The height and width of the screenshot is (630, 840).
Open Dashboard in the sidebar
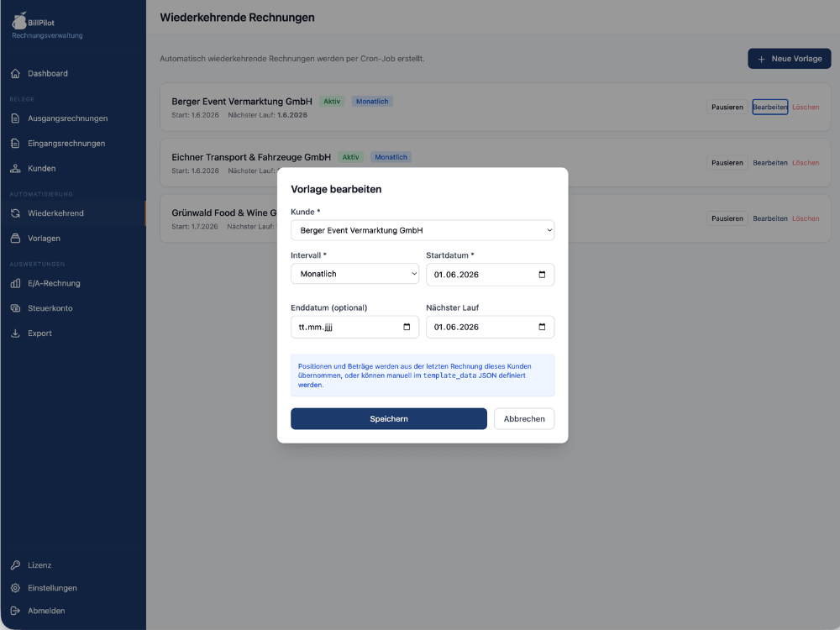pyautogui.click(x=73, y=73)
